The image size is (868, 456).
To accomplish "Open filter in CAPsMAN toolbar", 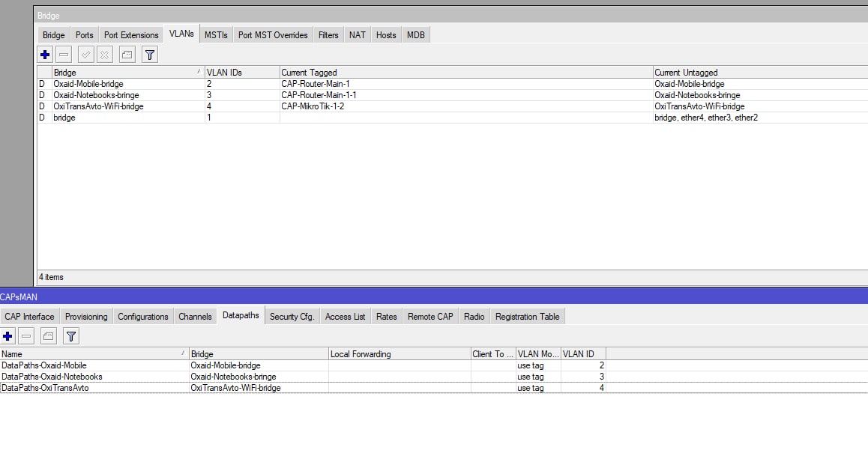I will (71, 336).
